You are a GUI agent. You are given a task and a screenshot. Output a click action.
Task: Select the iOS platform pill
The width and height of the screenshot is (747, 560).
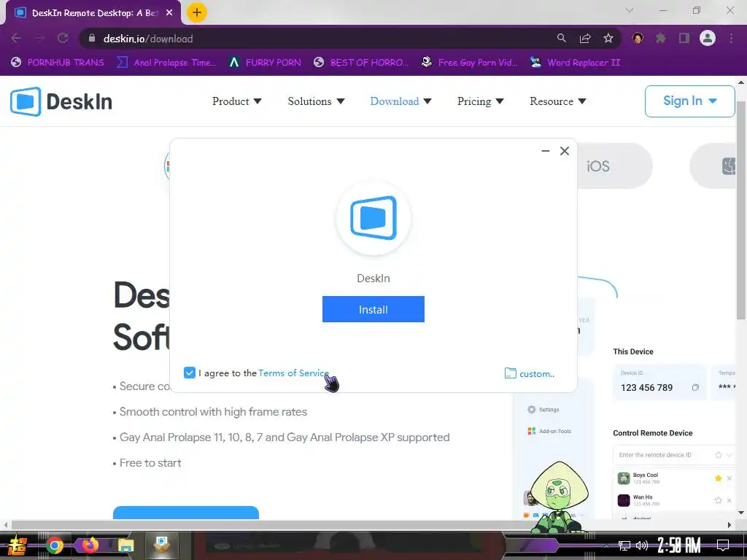(x=614, y=166)
